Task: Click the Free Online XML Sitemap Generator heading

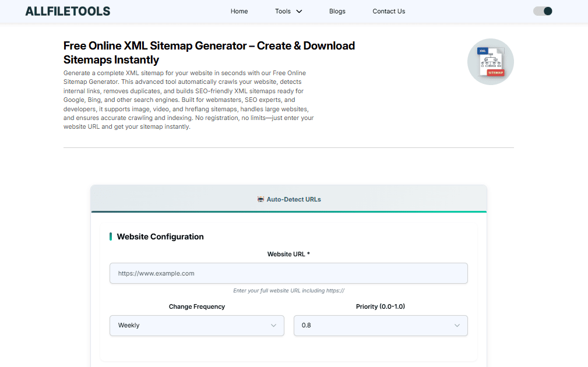Action: click(x=209, y=52)
